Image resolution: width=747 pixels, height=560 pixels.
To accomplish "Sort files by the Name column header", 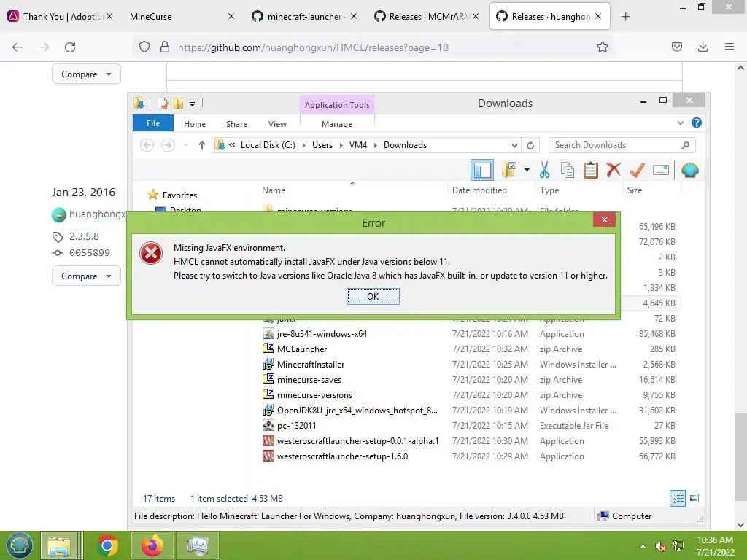I will (274, 190).
